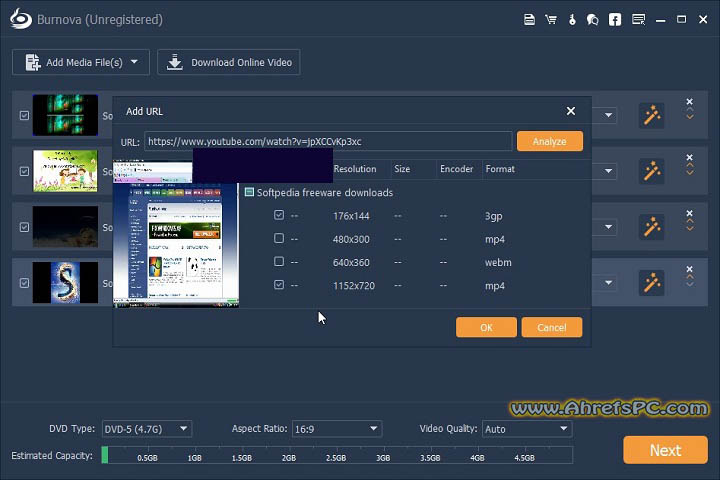Click the key registration icon
The width and height of the screenshot is (720, 480).
point(572,20)
